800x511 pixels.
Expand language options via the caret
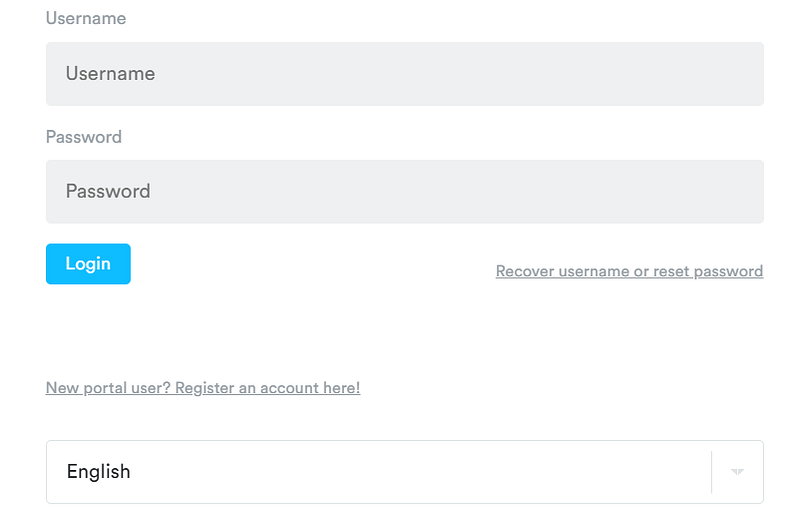click(737, 472)
